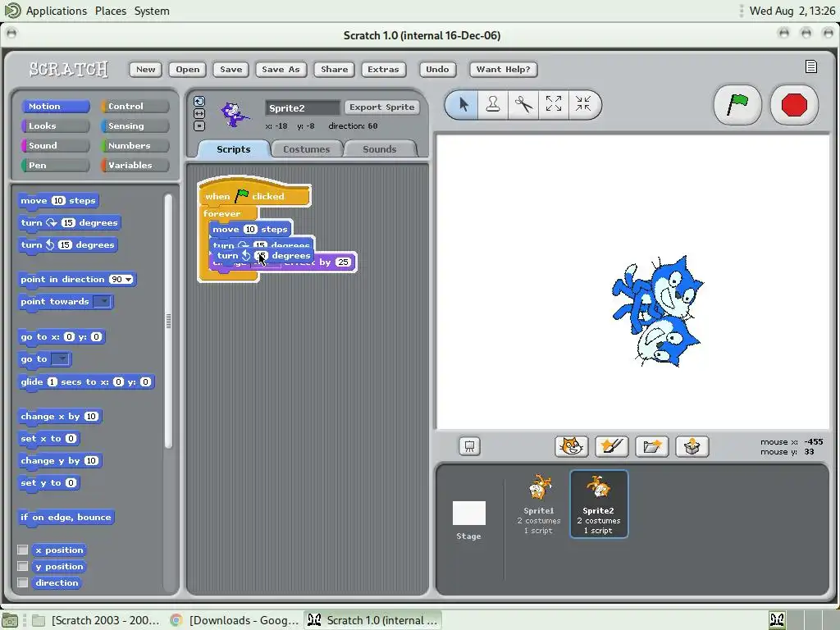Click the Sprite2 costume preview image
The width and height of the screenshot is (840, 630).
(234, 114)
